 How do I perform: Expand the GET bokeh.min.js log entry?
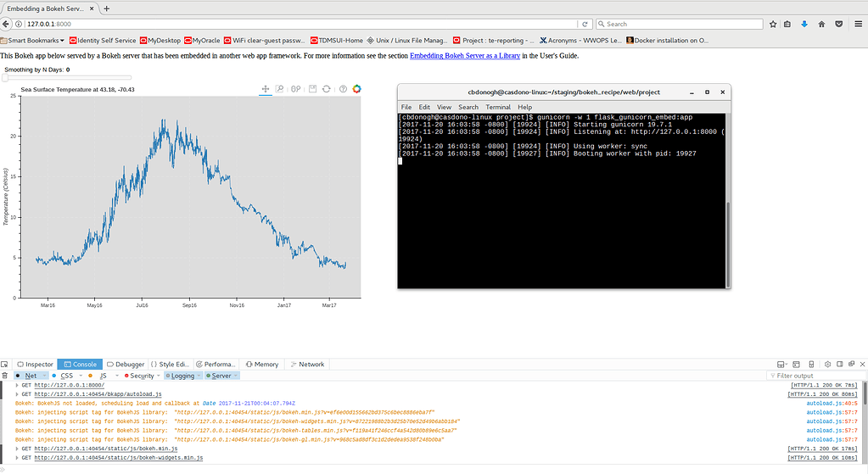[17, 449]
